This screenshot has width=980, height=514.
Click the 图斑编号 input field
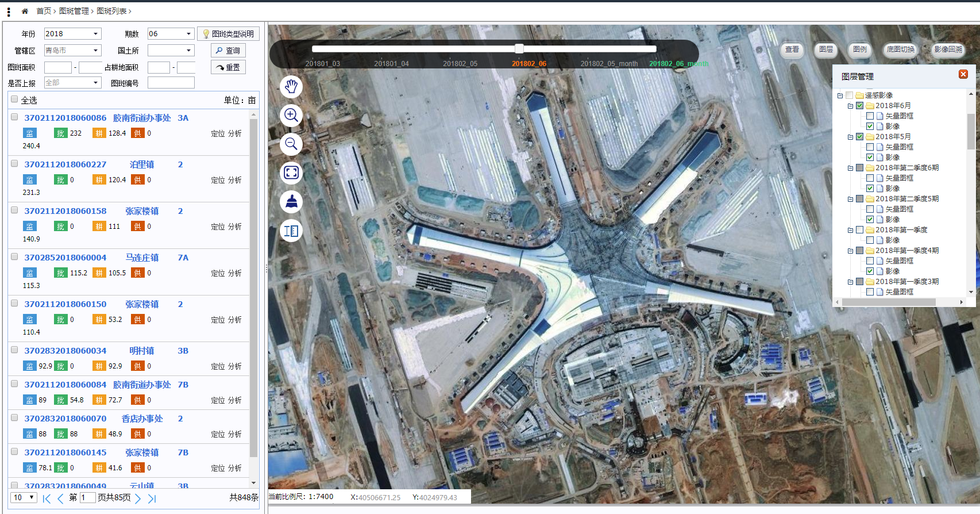click(171, 83)
